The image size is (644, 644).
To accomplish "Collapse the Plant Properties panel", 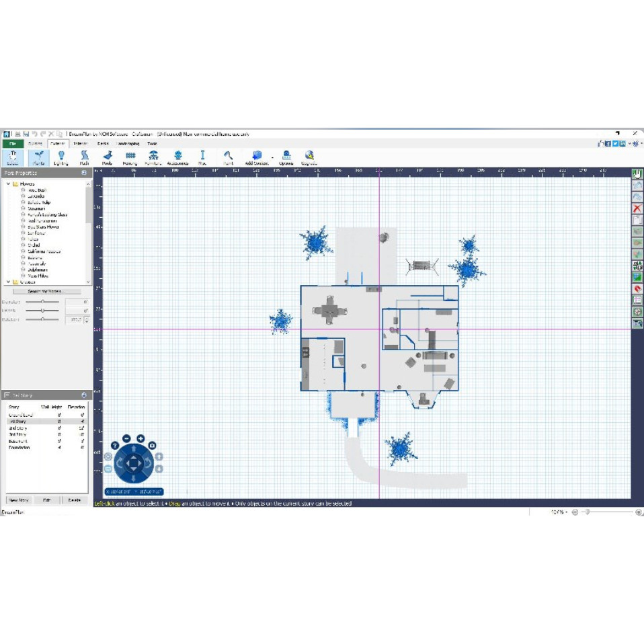I will click(84, 173).
